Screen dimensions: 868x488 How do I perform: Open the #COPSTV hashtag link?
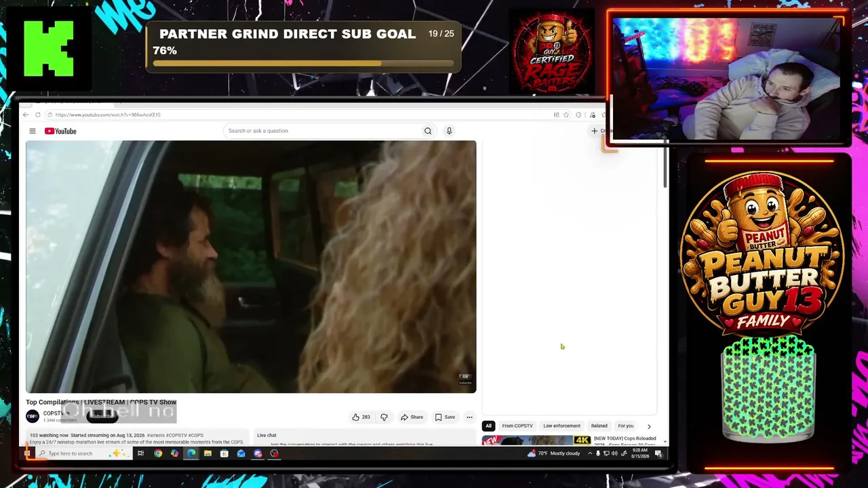click(x=176, y=435)
